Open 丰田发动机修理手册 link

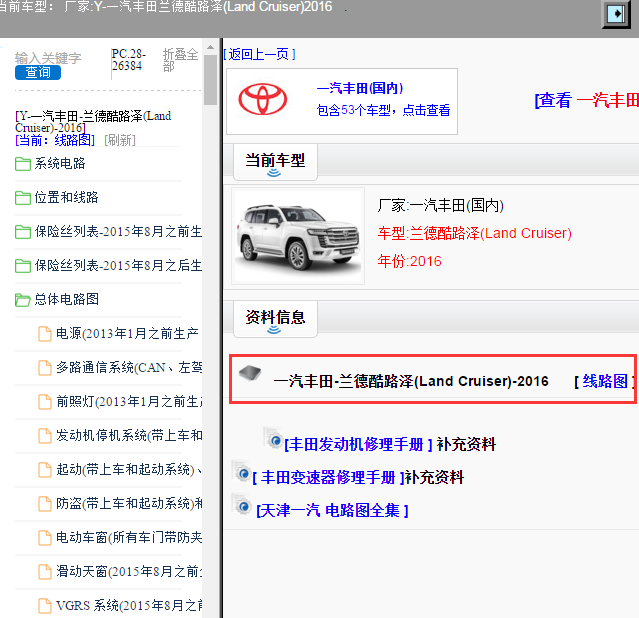[358, 444]
